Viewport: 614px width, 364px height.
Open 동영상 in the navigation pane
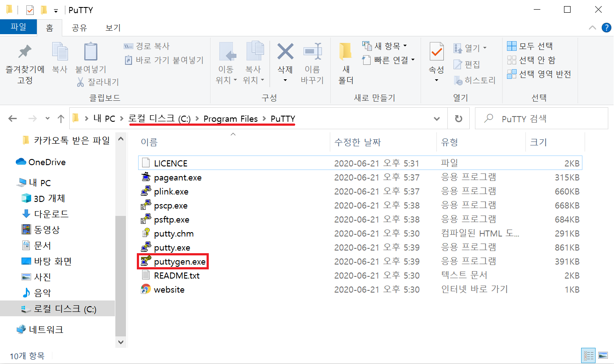click(x=41, y=230)
